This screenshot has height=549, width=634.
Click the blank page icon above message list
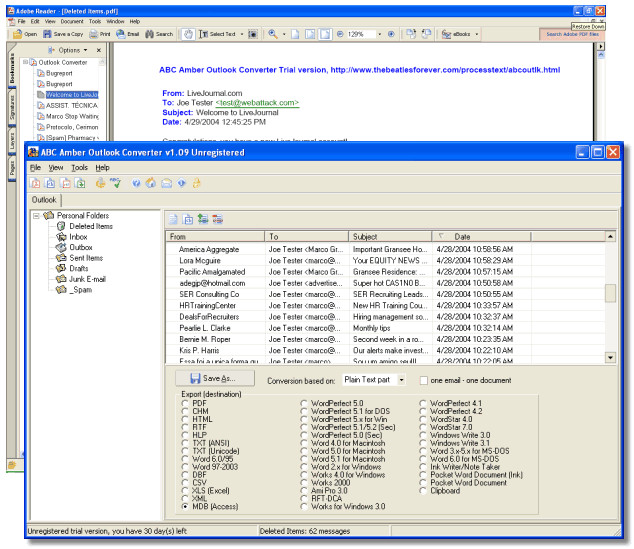[x=173, y=219]
